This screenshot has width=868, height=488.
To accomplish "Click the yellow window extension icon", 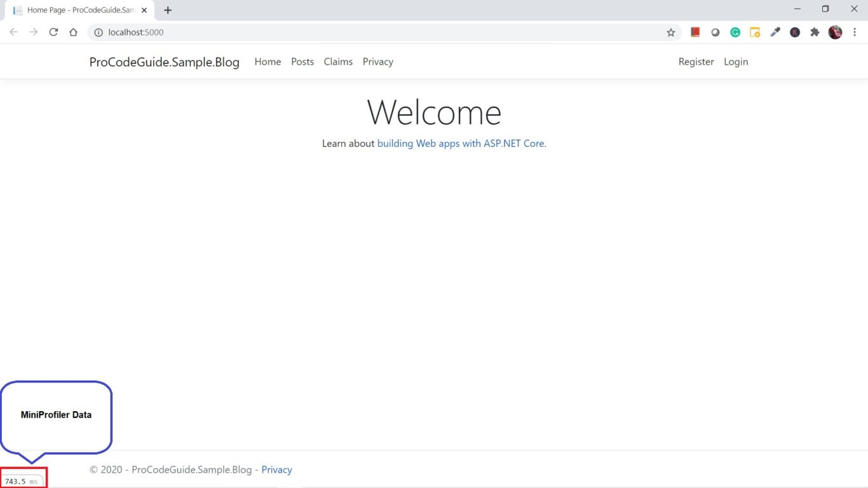I will tap(755, 32).
